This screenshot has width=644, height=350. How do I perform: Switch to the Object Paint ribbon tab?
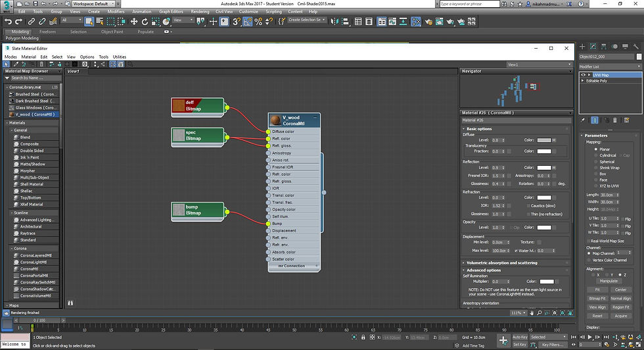[x=112, y=32]
